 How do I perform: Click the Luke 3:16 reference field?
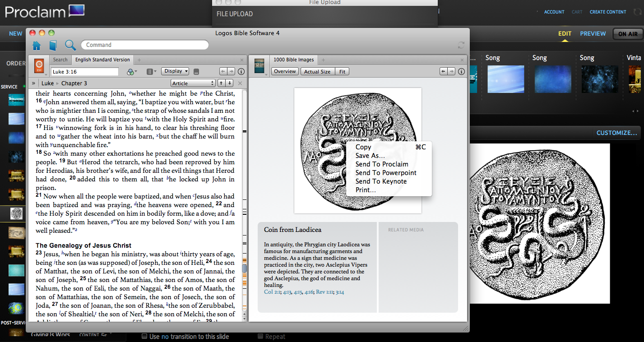coord(85,71)
